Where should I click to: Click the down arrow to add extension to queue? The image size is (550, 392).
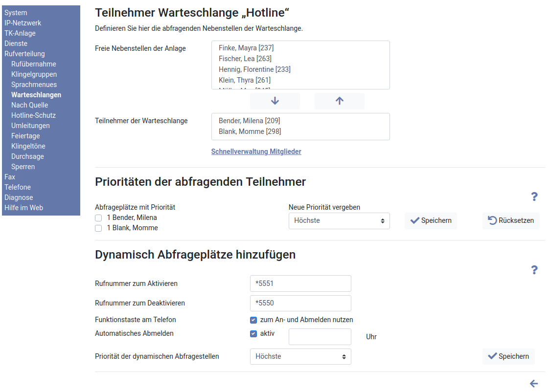coord(275,101)
